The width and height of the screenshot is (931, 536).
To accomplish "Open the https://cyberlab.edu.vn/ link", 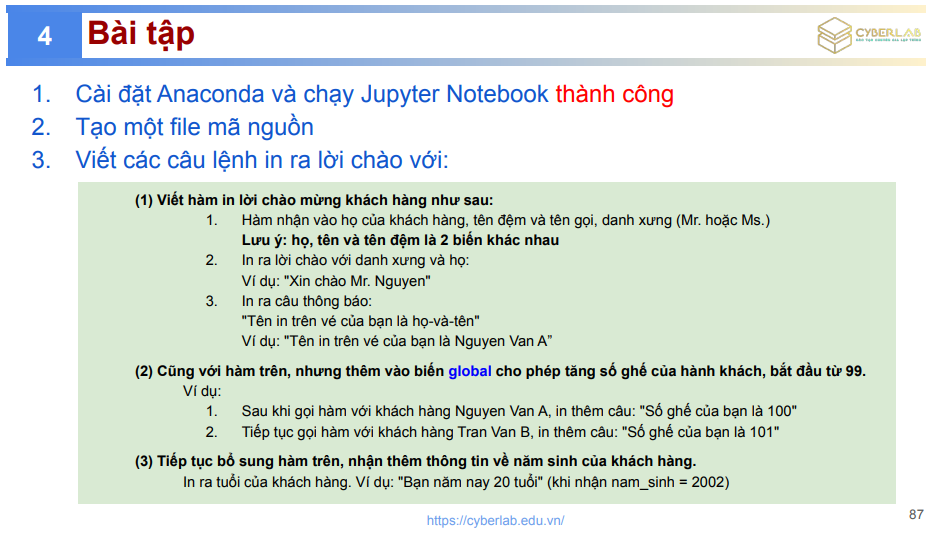I will pyautogui.click(x=495, y=521).
